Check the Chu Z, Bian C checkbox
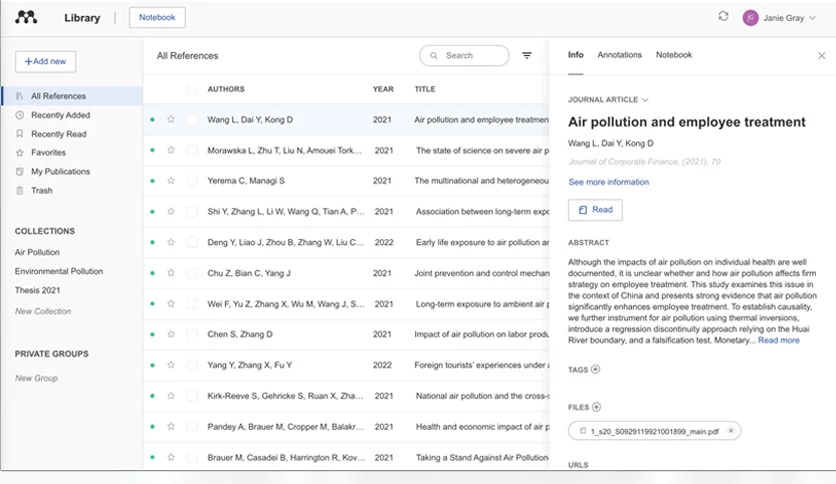Screen dimensions: 836x484 point(192,273)
